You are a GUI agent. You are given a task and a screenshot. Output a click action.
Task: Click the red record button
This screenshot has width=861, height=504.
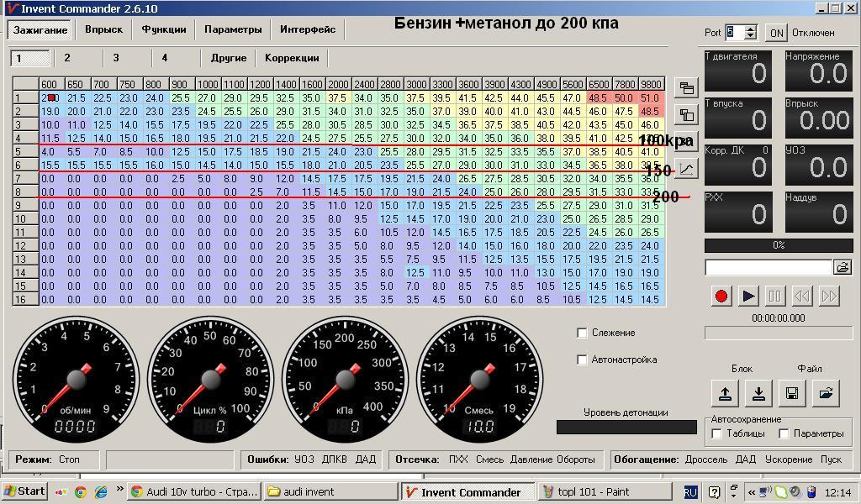point(721,296)
